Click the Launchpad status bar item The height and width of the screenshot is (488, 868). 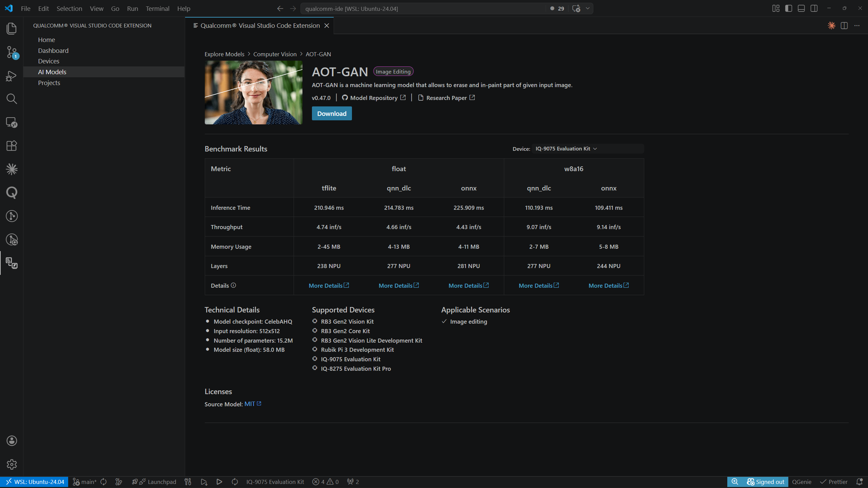pos(154,482)
